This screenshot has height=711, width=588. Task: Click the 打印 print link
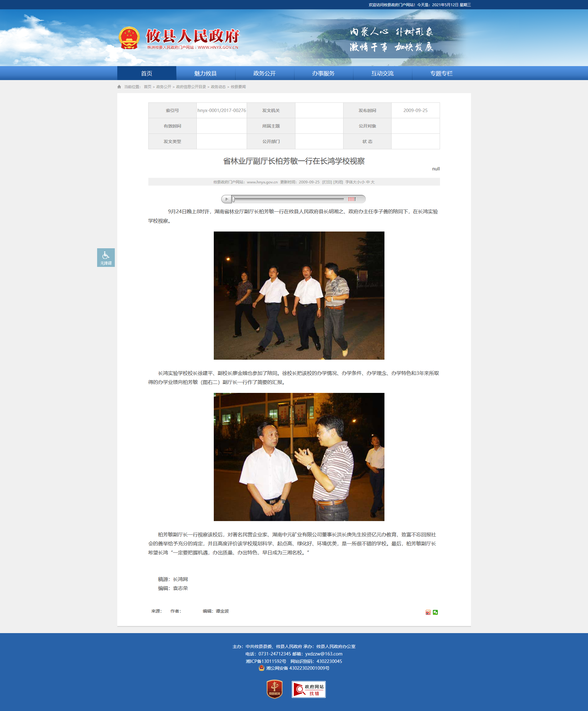tap(327, 182)
